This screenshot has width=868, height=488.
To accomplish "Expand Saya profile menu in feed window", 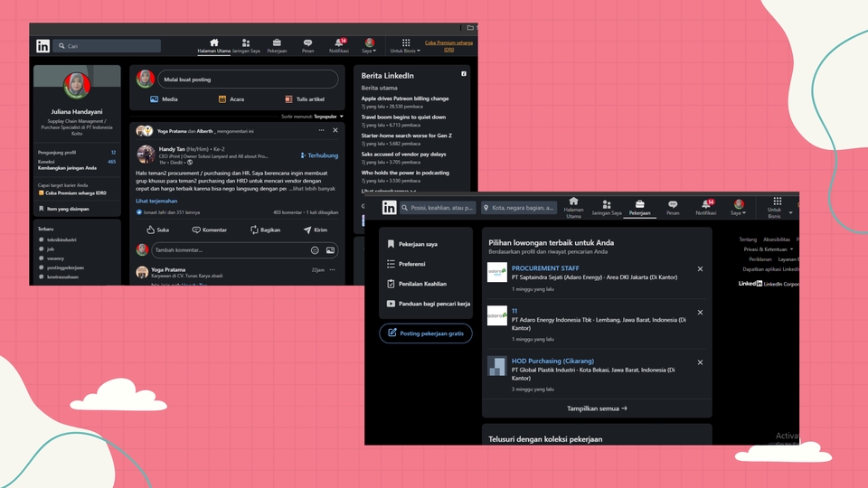I will (x=369, y=46).
